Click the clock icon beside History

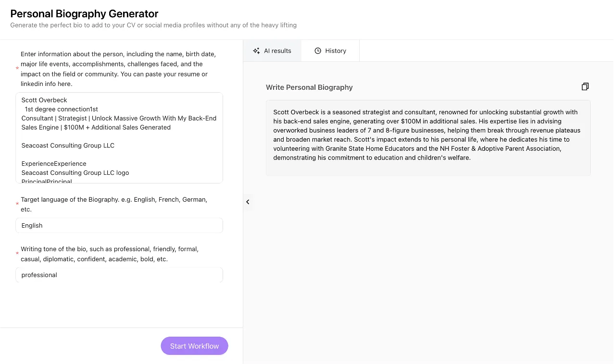point(318,51)
